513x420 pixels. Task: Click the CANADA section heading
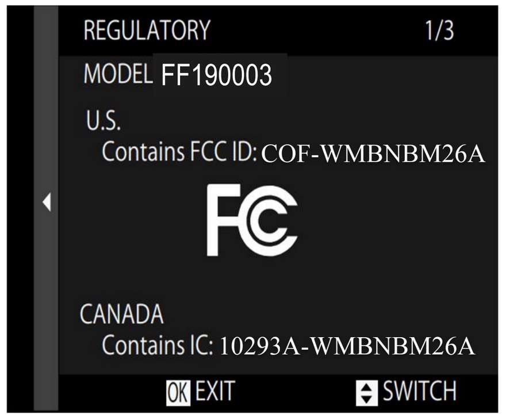[122, 314]
